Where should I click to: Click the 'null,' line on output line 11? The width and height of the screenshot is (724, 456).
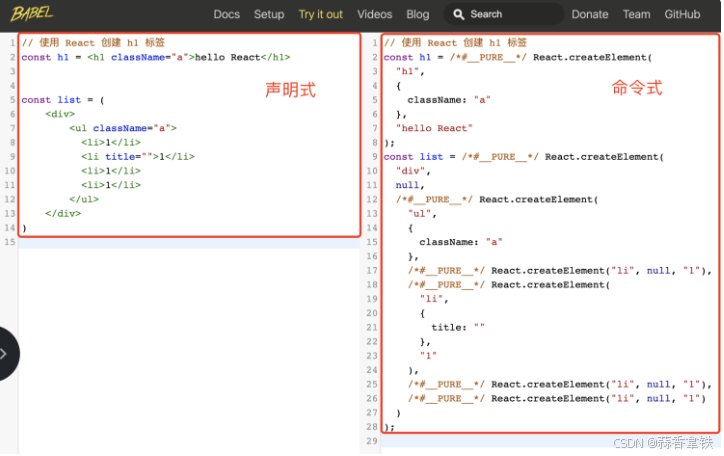click(x=410, y=185)
